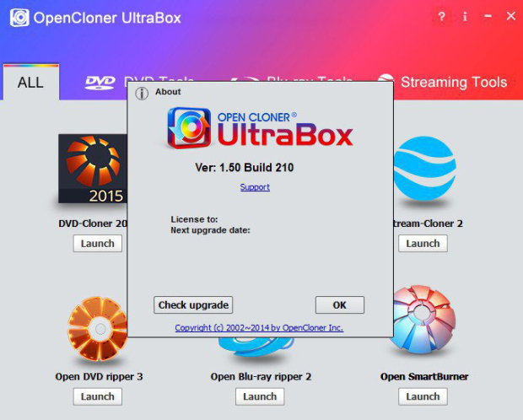The height and width of the screenshot is (420, 523).
Task: Switch to the Streaming Tools tab
Action: [443, 82]
